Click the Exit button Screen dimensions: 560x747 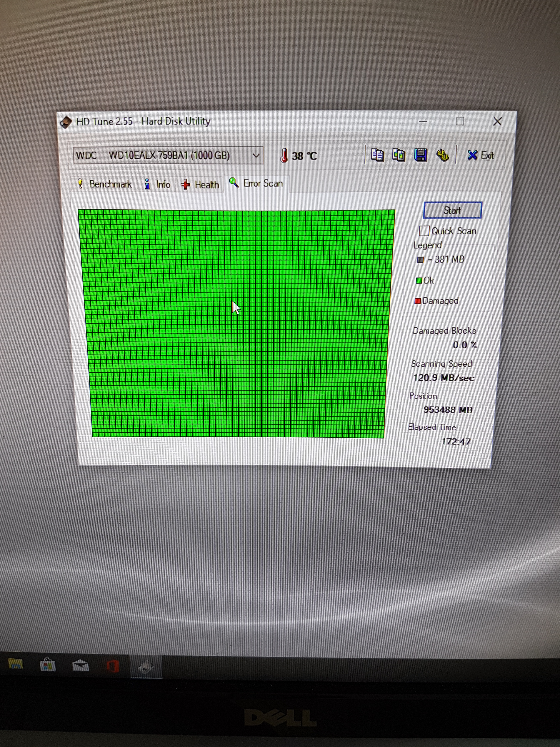point(480,155)
